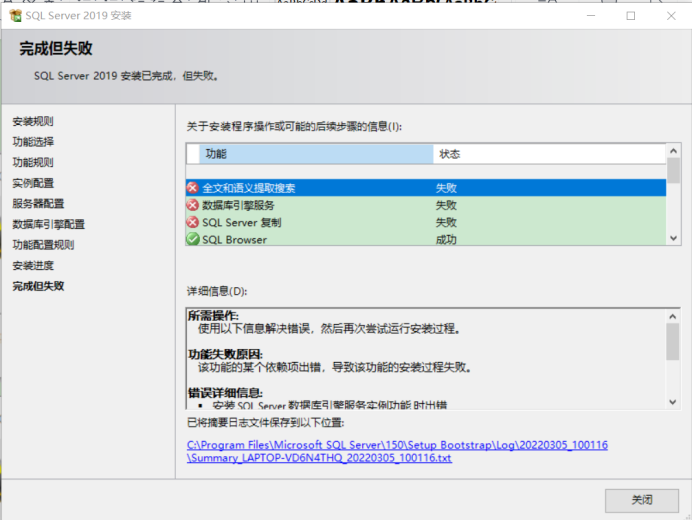The height and width of the screenshot is (521, 692).
Task: Click the 错误详细信息 heading in details
Action: pos(225,393)
